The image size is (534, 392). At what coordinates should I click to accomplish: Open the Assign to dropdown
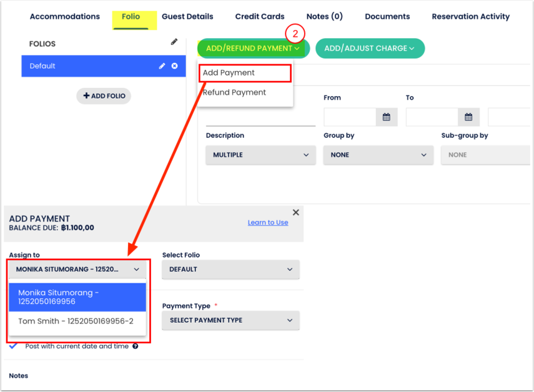pyautogui.click(x=77, y=270)
